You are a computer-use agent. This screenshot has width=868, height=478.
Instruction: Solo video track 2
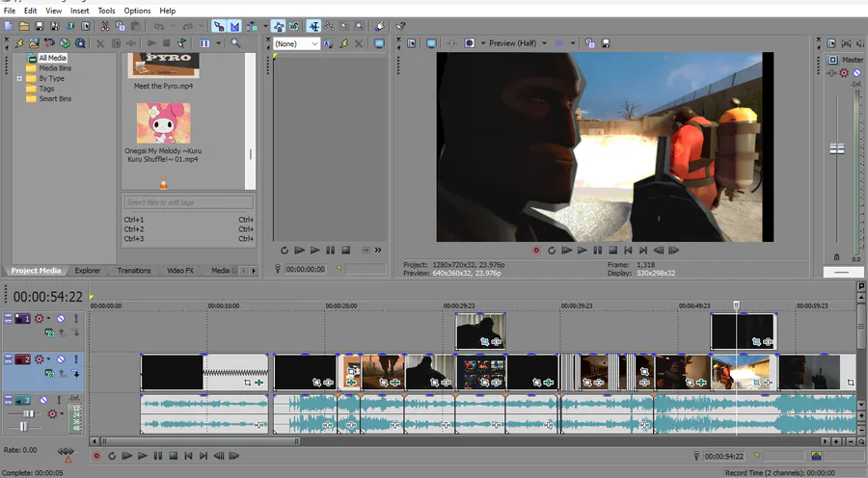[x=76, y=359]
